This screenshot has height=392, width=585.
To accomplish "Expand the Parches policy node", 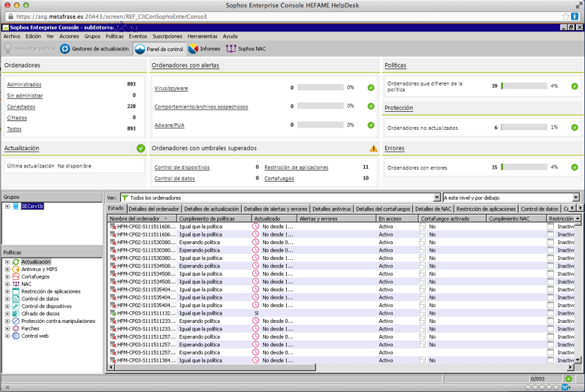I will click(8, 328).
